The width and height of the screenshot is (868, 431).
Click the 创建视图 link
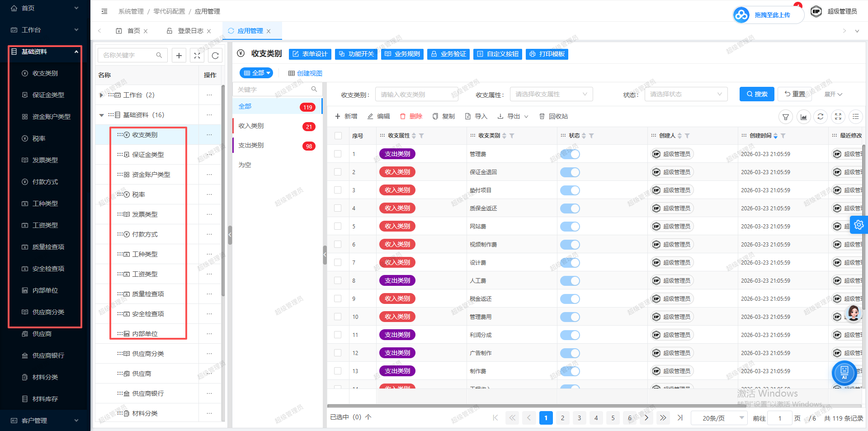tap(305, 73)
